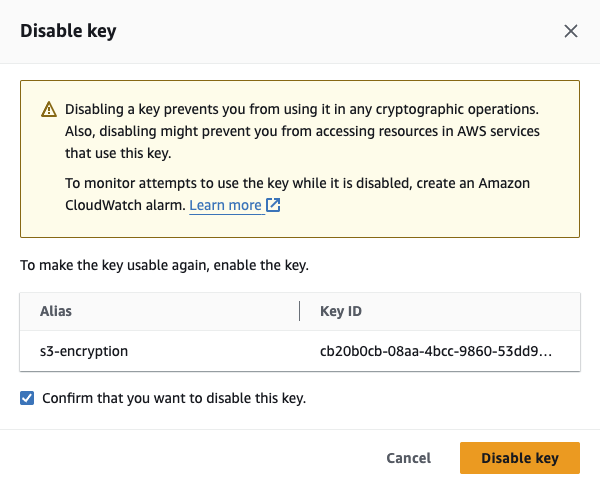The height and width of the screenshot is (486, 600).
Task: Click the Alias column header
Action: tap(56, 311)
